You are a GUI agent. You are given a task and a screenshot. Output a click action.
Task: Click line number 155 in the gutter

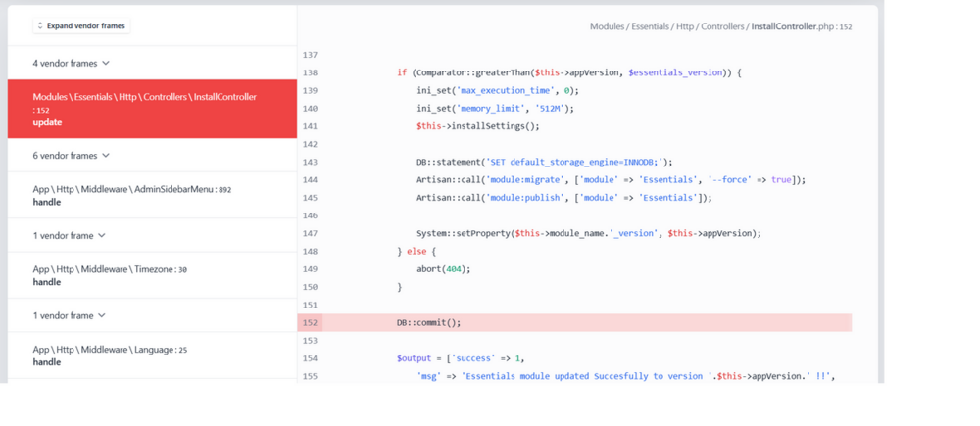click(x=310, y=376)
